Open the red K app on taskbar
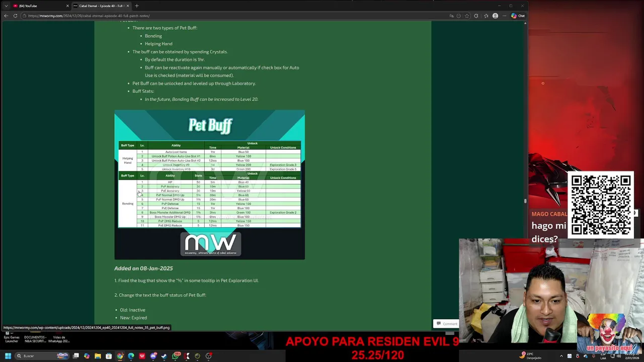Screen dimensions: 644x362 [x=187, y=356]
